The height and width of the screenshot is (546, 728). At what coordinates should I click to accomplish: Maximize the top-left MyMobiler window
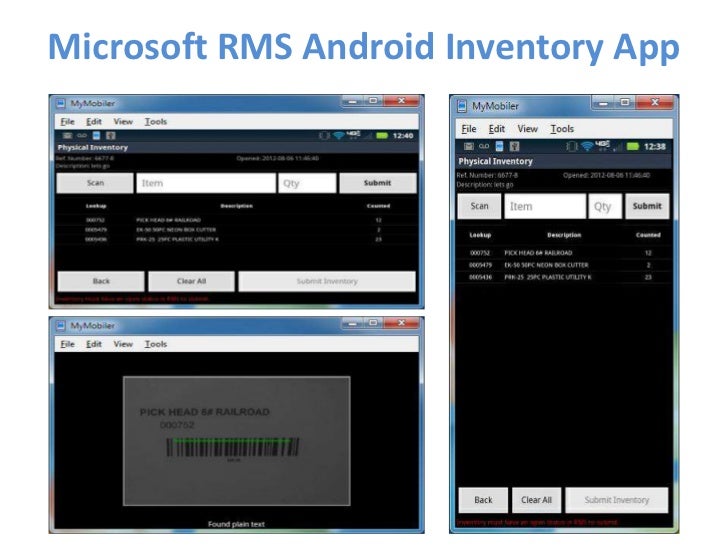[373, 100]
